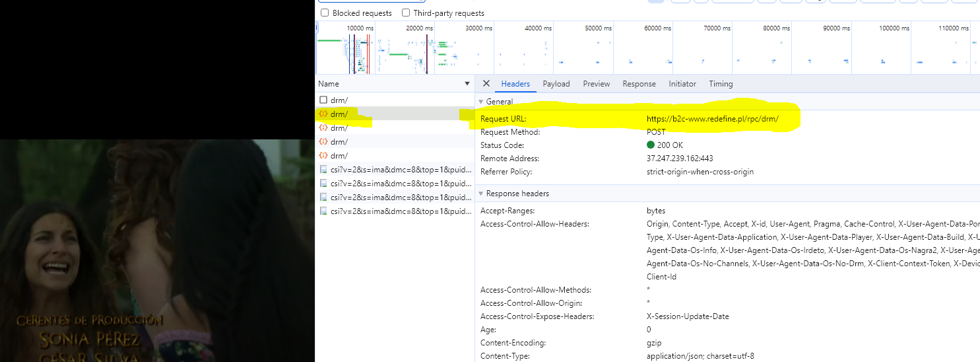Click the JSON icon of highlighted drm/ request
This screenshot has width=980, height=362.
point(323,114)
